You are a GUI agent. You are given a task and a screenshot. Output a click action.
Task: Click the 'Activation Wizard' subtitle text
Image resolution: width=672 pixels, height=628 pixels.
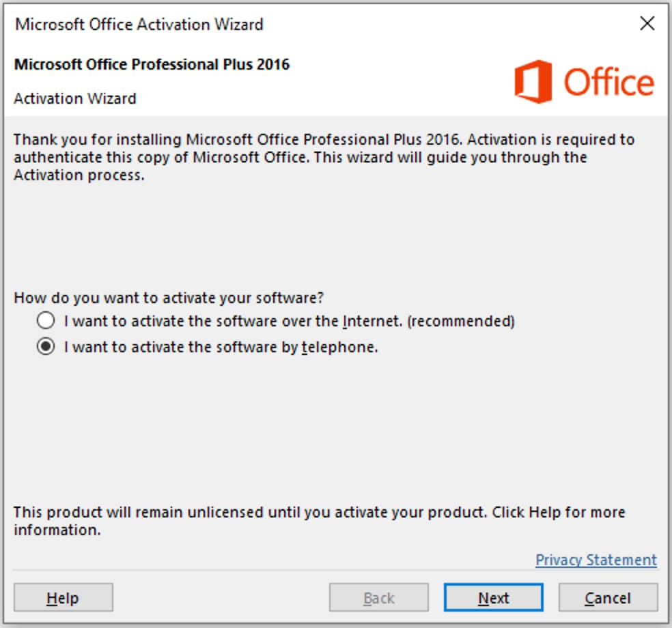75,98
